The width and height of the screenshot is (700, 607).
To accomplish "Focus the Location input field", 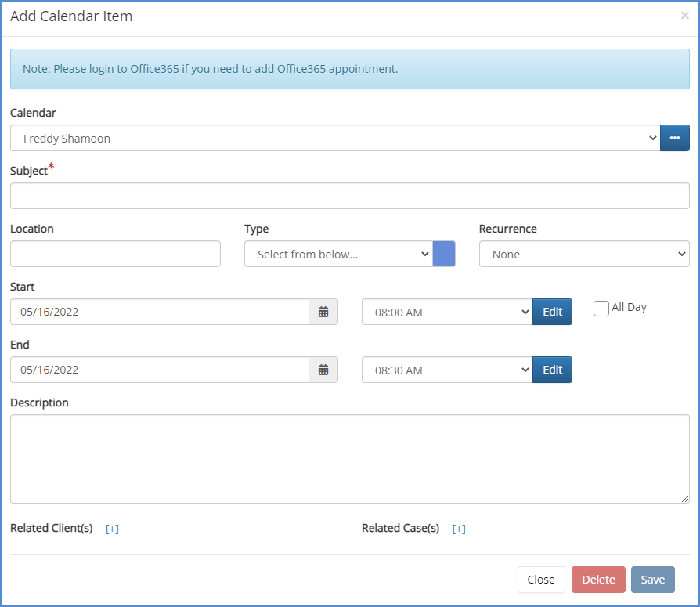I will coord(115,254).
